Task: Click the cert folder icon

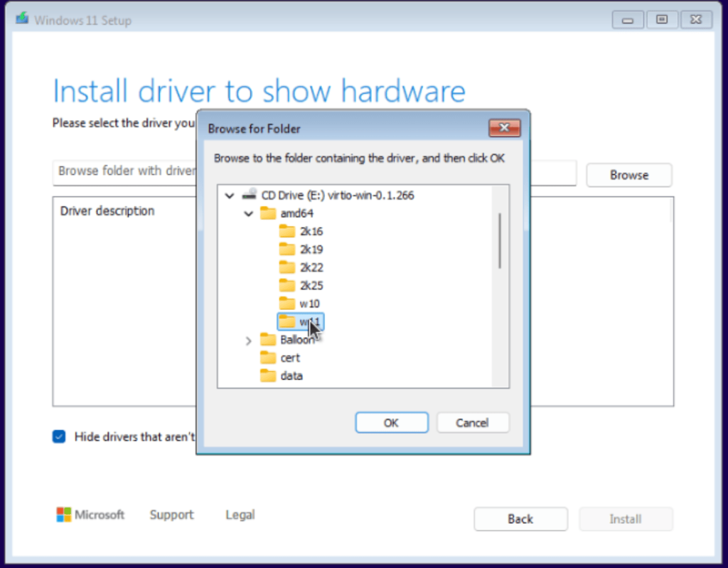Action: [268, 358]
